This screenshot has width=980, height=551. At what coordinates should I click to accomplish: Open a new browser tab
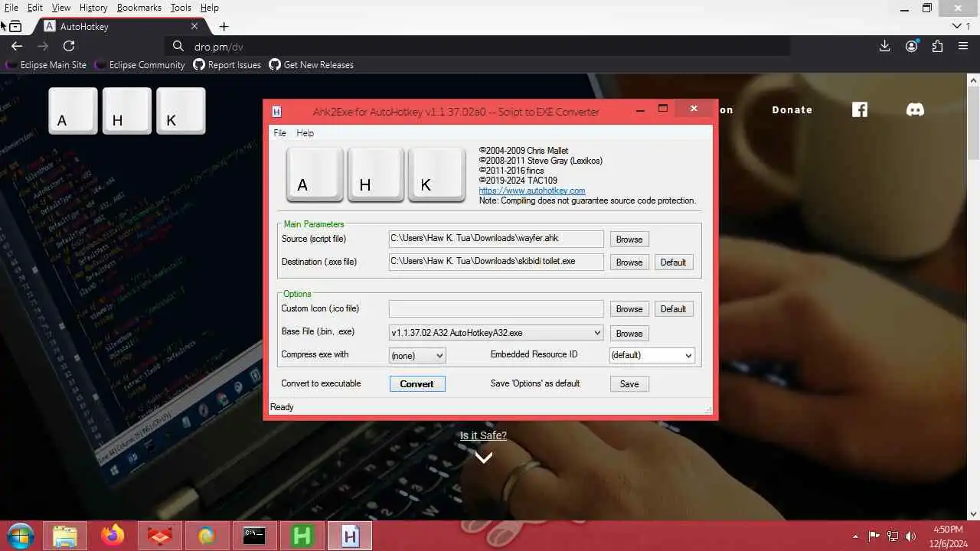[x=224, y=26]
